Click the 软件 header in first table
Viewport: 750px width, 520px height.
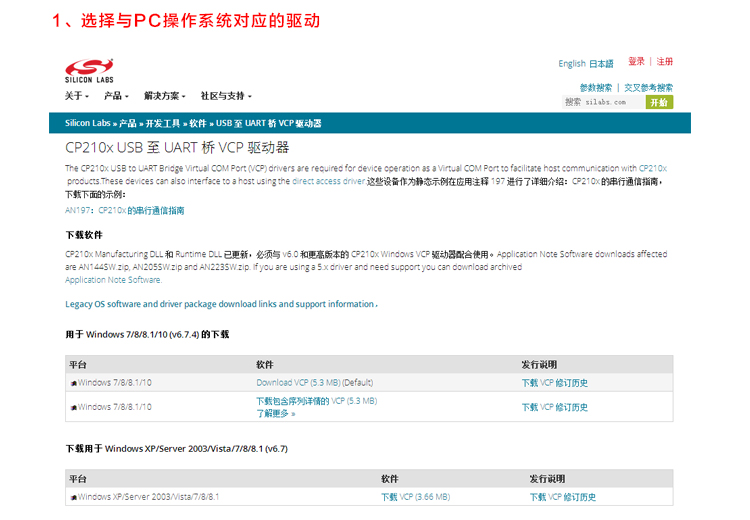[x=265, y=365]
